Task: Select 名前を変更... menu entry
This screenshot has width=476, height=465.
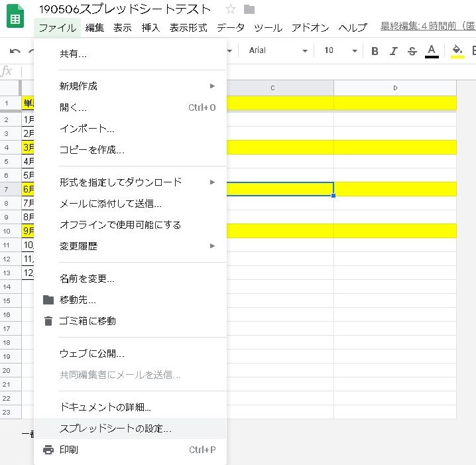Action: coord(130,278)
